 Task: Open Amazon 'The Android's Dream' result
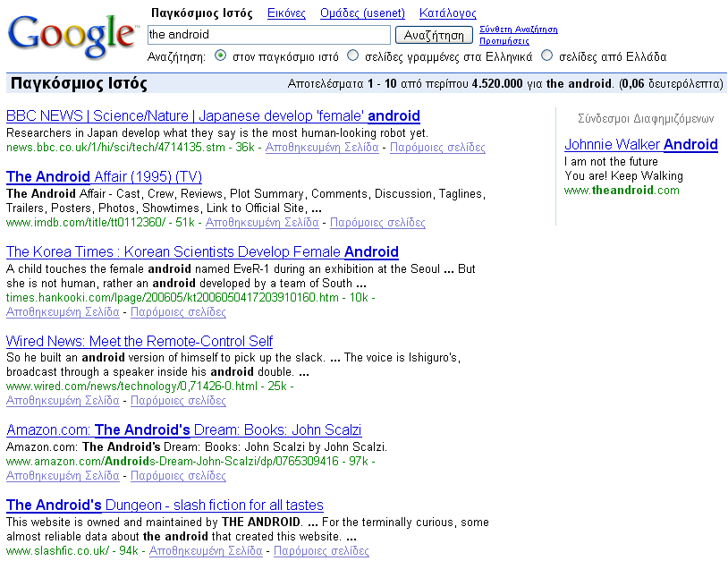[184, 430]
